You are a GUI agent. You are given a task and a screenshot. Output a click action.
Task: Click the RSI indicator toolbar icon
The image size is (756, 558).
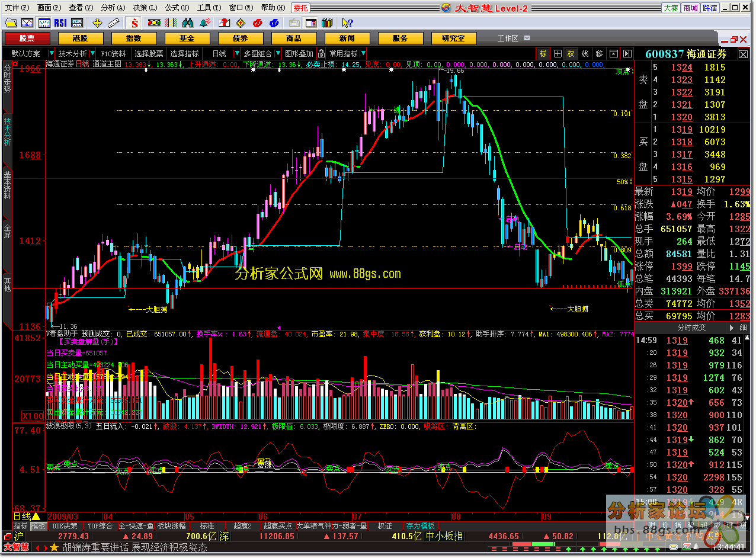(x=60, y=23)
